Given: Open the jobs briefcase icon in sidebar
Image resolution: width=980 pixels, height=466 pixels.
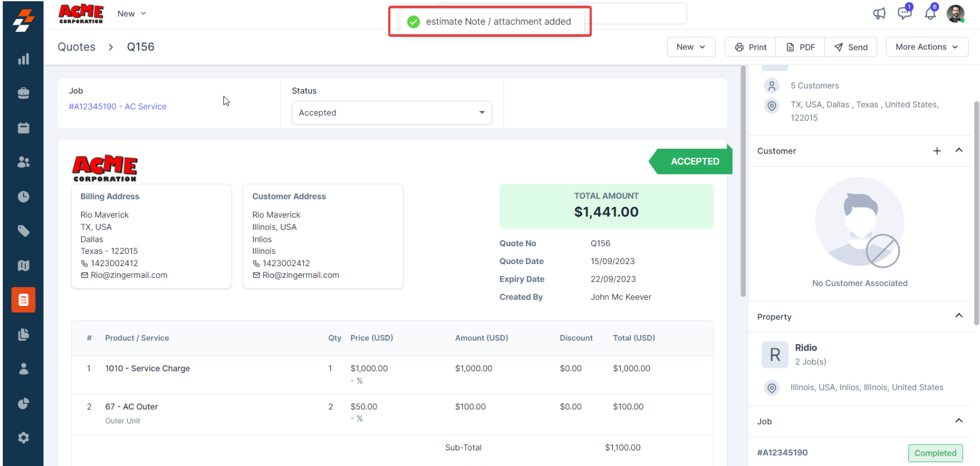Looking at the screenshot, I should (x=23, y=93).
